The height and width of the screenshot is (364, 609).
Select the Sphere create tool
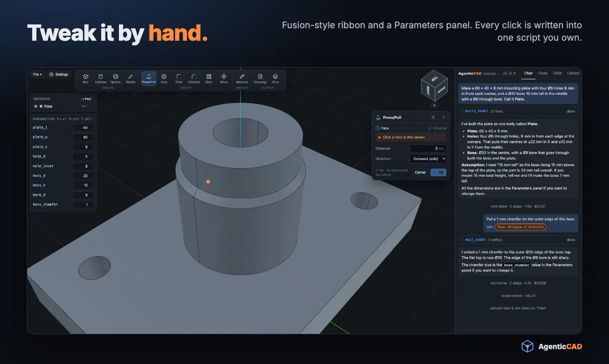pyautogui.click(x=116, y=79)
